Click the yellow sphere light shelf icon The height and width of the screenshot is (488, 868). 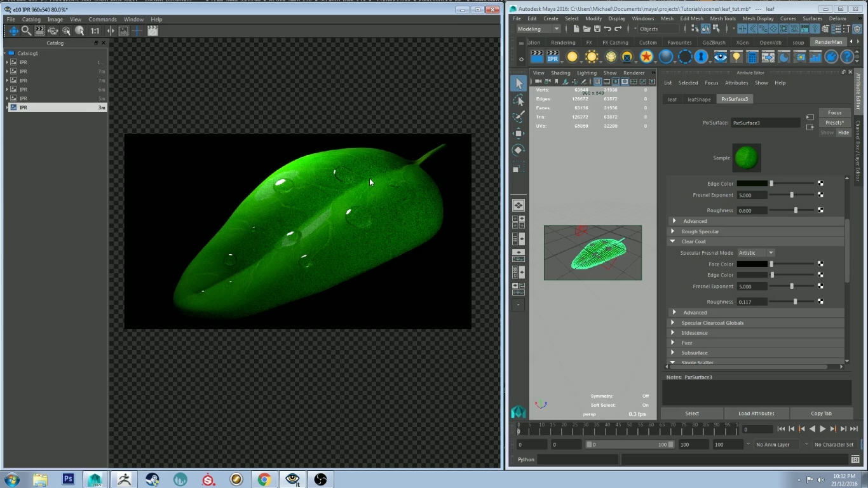[x=573, y=57]
